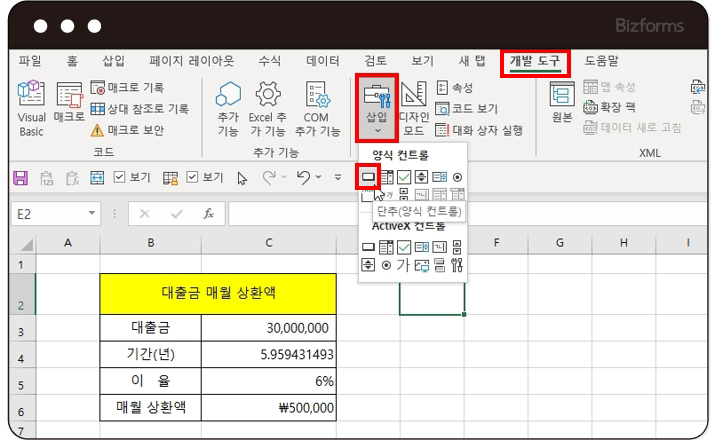
Task: Open the 파일 tab
Action: pyautogui.click(x=30, y=61)
